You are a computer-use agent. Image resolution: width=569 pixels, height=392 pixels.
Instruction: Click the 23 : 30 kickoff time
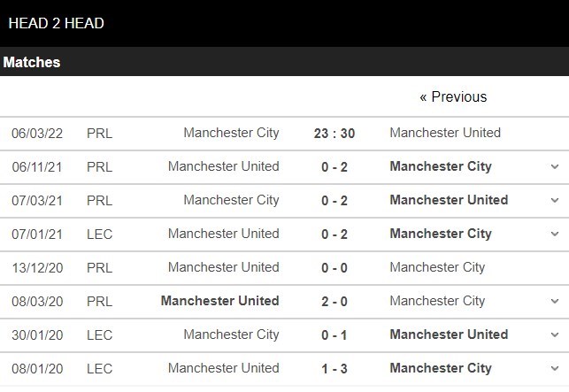[334, 133]
